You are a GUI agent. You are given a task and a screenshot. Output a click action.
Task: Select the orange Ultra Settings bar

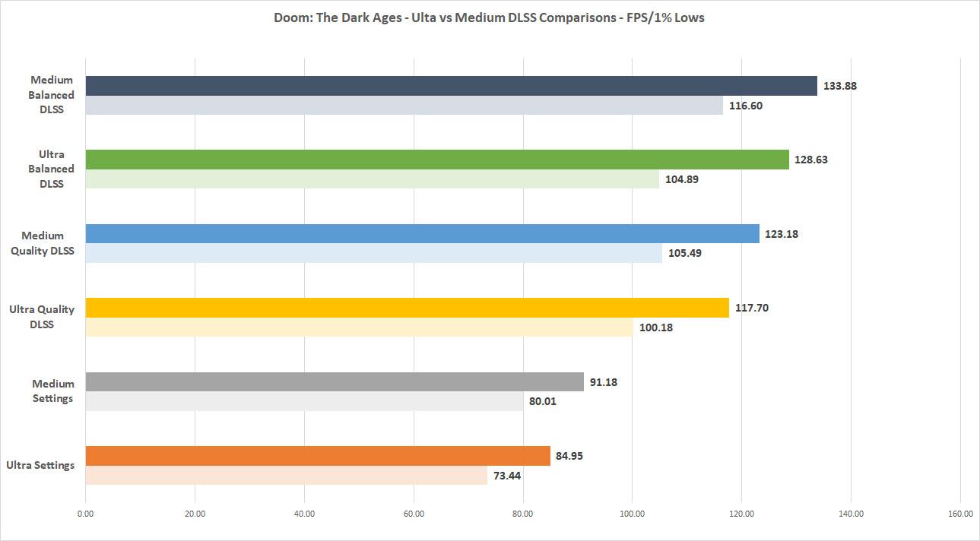click(318, 456)
